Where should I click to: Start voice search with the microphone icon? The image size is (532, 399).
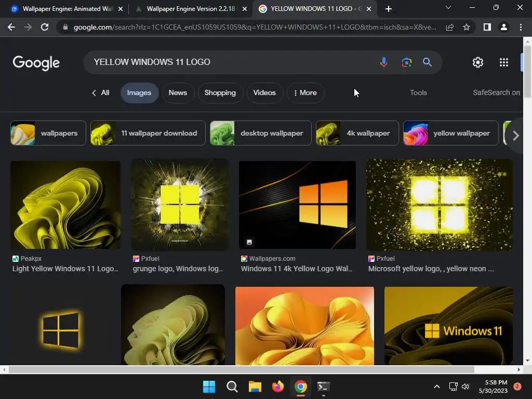point(384,62)
